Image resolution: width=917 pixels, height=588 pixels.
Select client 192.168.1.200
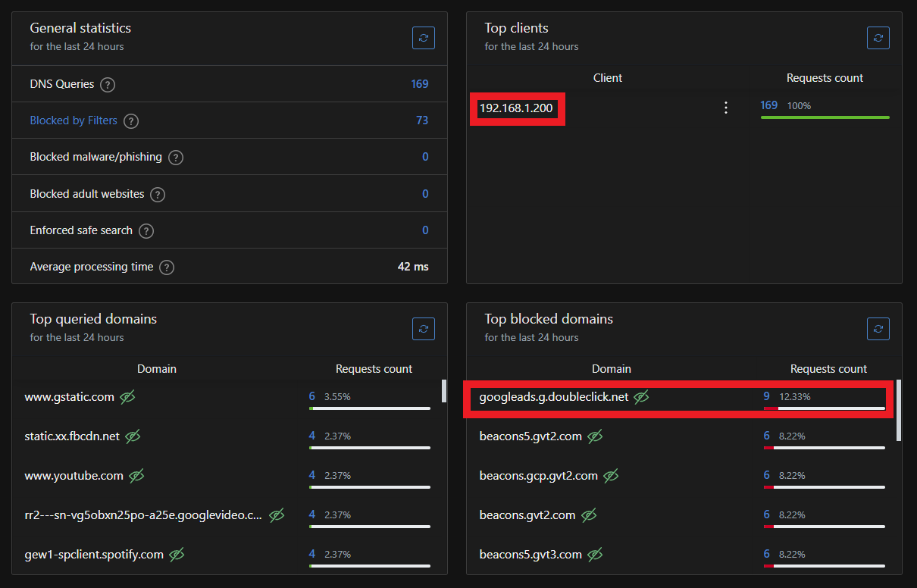pos(517,108)
